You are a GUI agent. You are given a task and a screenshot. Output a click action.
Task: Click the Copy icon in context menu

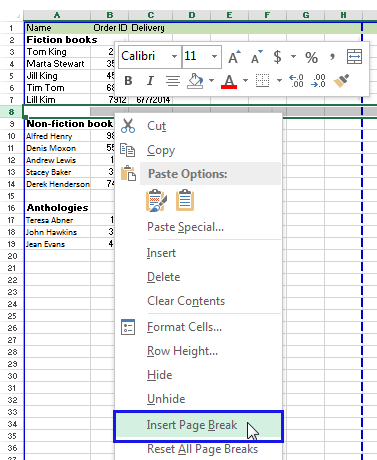tap(128, 150)
